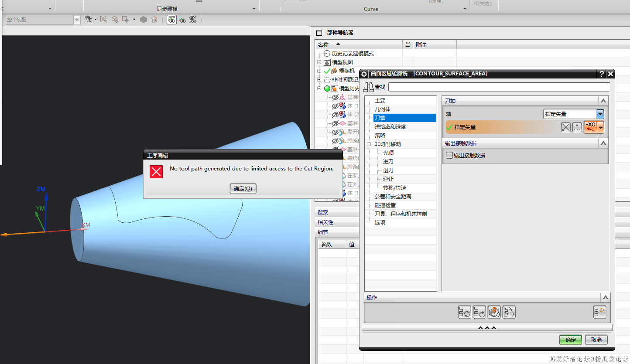Click the orange wireframe cube icon
Screen dimensions: 630x364
154,20
